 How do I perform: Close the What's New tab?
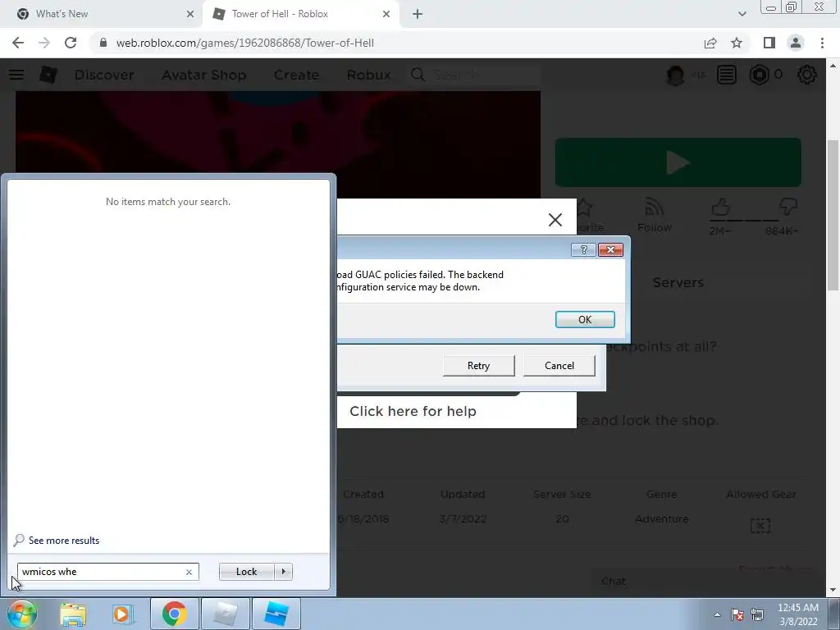(190, 14)
